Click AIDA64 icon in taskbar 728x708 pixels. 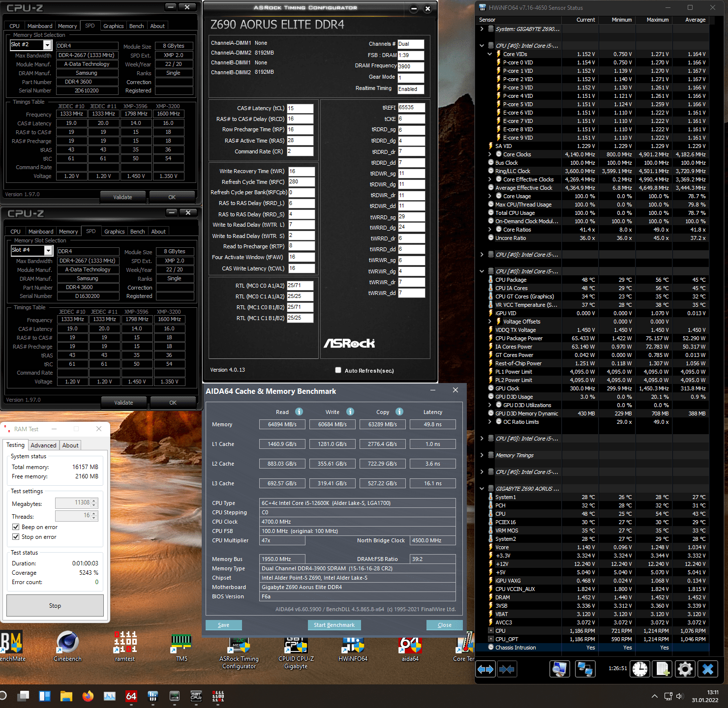[131, 696]
